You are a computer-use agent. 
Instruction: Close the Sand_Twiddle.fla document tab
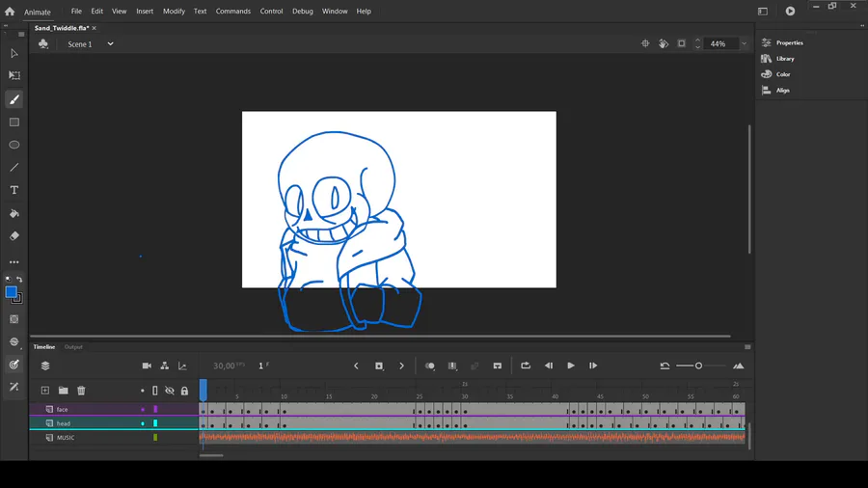click(x=95, y=28)
